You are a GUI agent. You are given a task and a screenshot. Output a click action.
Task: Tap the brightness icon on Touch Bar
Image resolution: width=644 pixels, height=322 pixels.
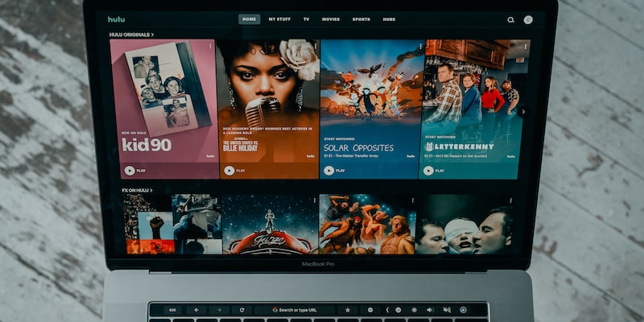[414, 310]
